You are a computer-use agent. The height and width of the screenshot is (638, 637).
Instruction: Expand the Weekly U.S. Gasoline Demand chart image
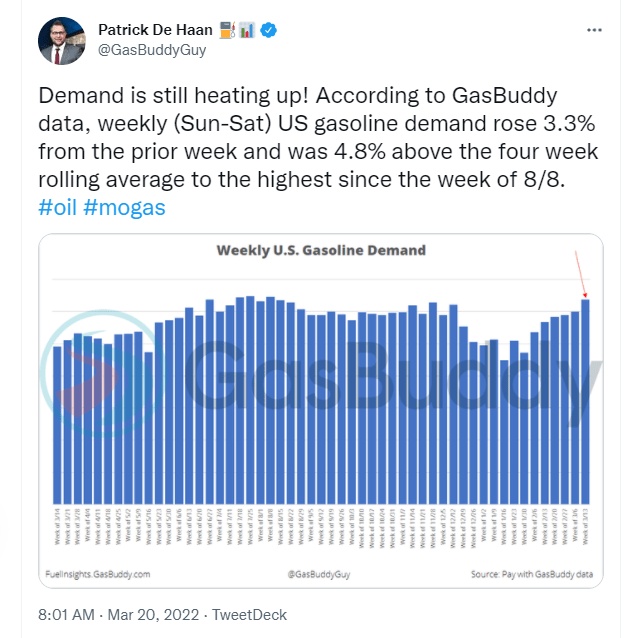coord(320,410)
